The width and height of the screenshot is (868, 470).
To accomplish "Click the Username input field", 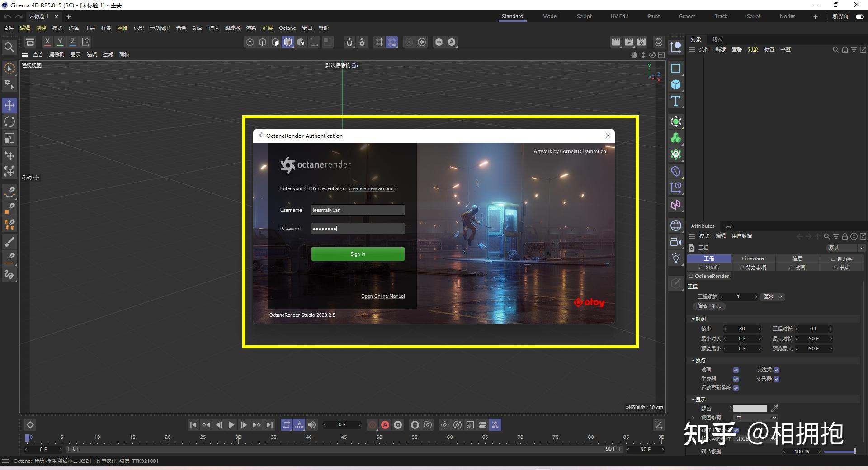I will coord(358,210).
